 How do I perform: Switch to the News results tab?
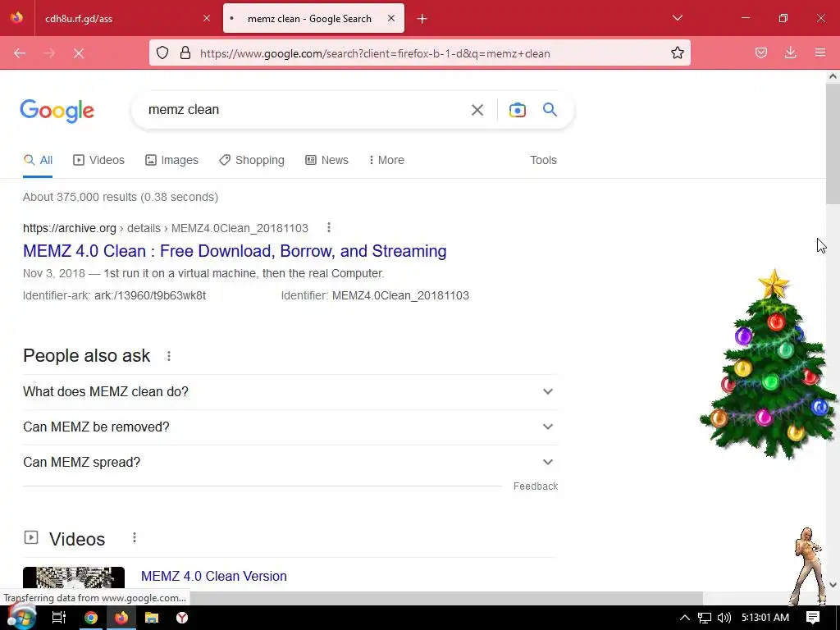(x=326, y=160)
